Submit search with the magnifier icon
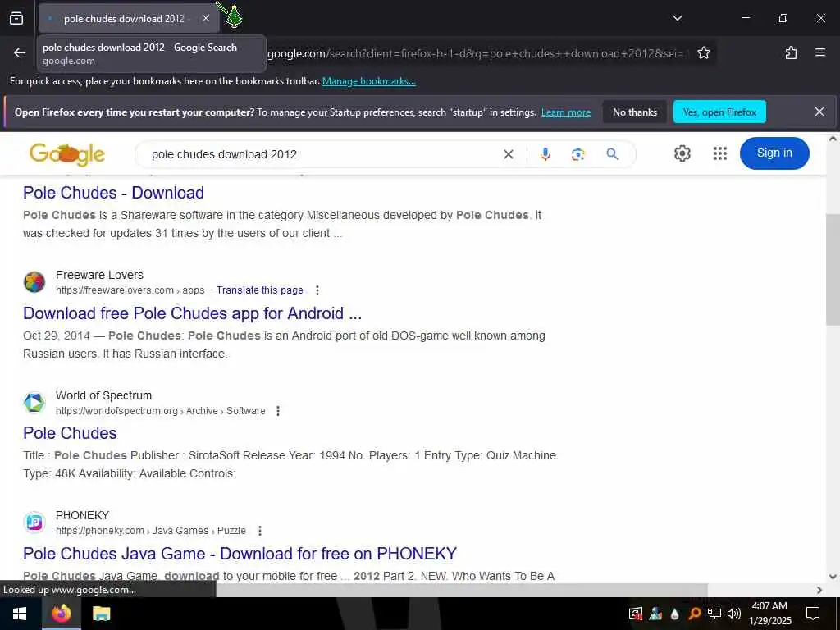Screen dimensions: 840x630 tap(612, 154)
